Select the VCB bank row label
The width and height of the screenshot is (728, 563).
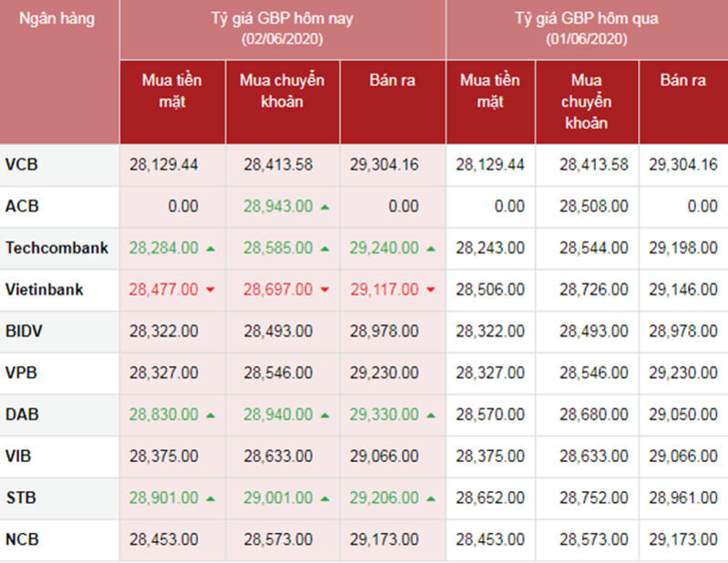[x=22, y=165]
